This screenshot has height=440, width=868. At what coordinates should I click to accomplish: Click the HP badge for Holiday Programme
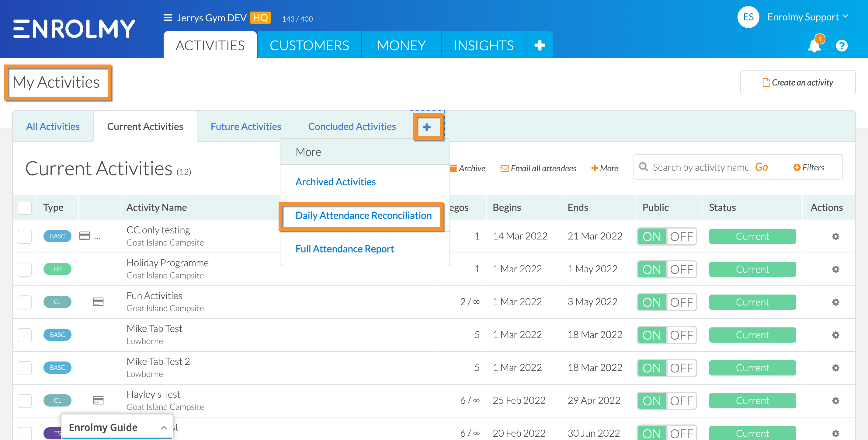point(57,269)
